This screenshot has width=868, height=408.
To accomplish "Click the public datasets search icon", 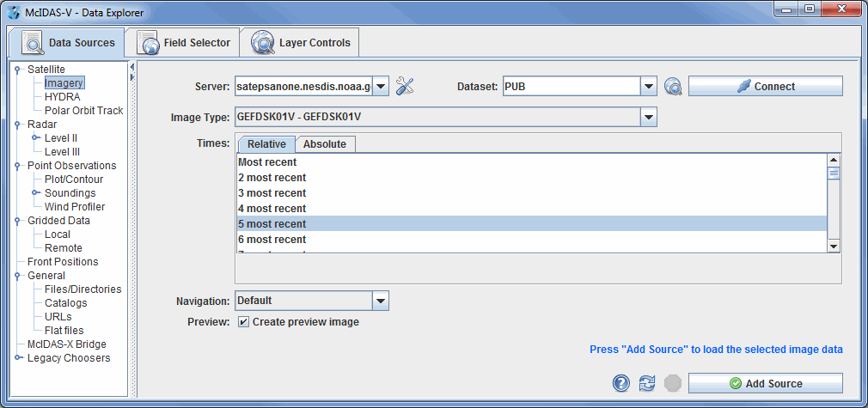I will pyautogui.click(x=673, y=87).
